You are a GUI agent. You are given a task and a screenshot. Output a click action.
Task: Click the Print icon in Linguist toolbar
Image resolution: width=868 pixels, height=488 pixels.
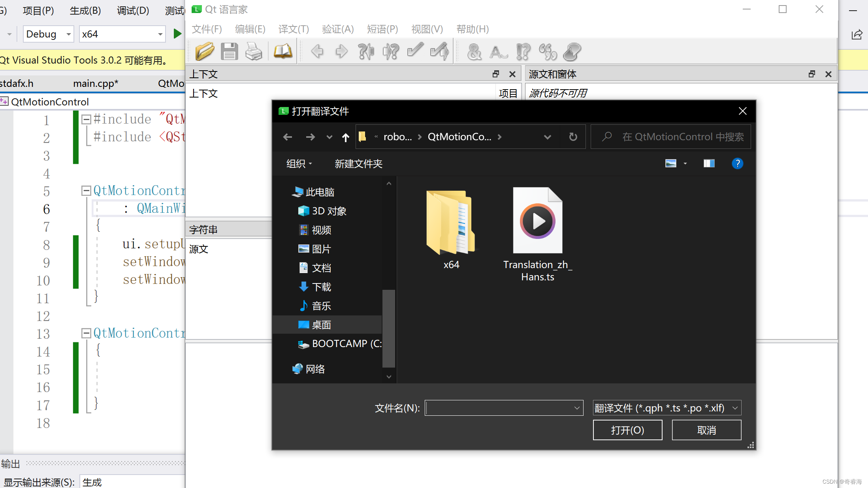254,51
